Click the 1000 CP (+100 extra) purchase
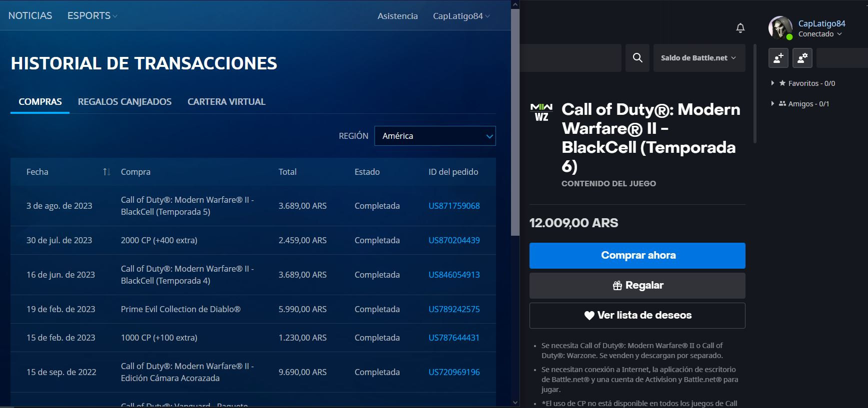 (159, 338)
